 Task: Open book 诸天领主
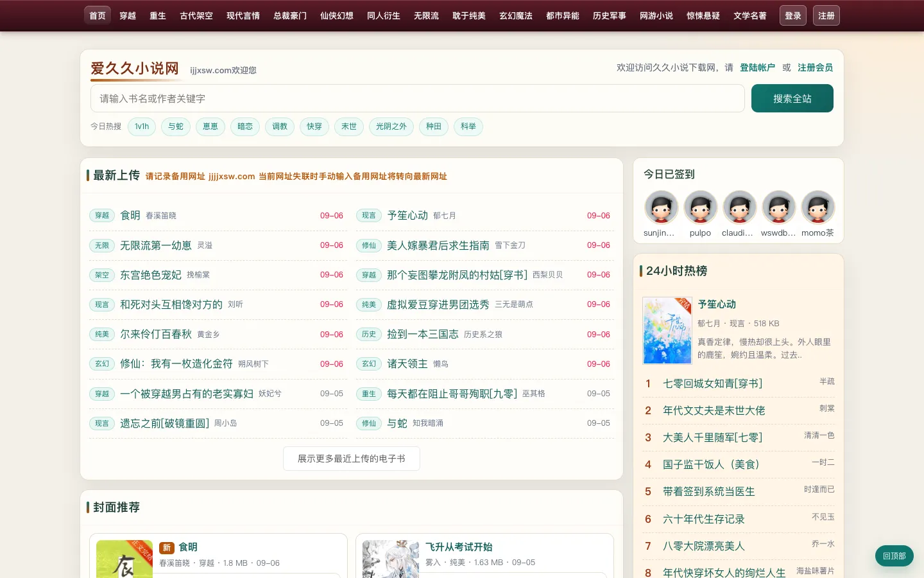pos(407,363)
